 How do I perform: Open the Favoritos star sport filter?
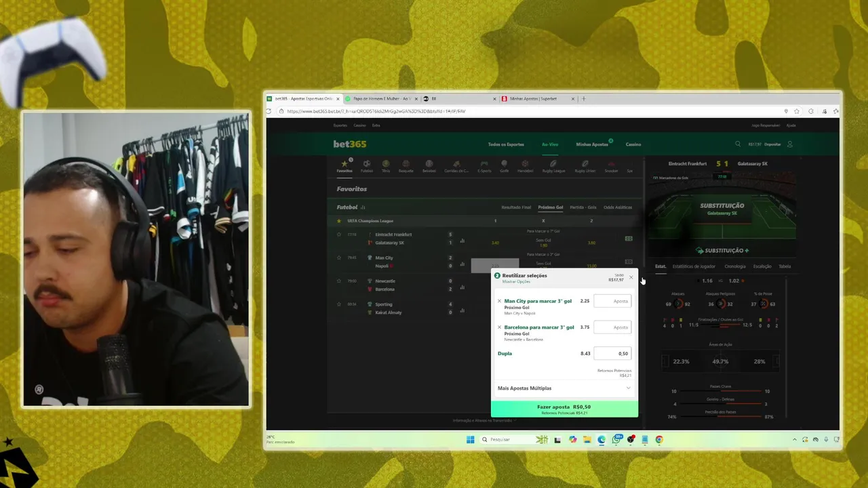tap(344, 166)
